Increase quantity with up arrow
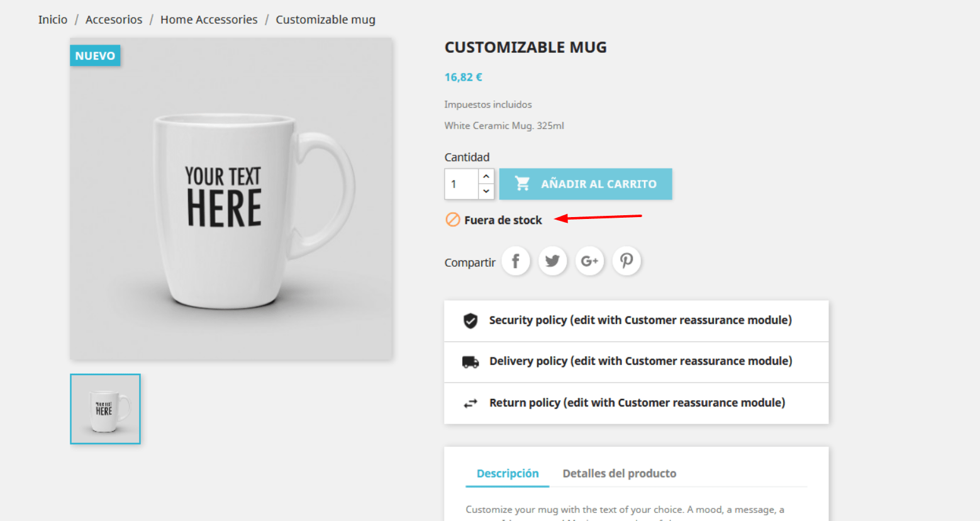 pyautogui.click(x=486, y=176)
